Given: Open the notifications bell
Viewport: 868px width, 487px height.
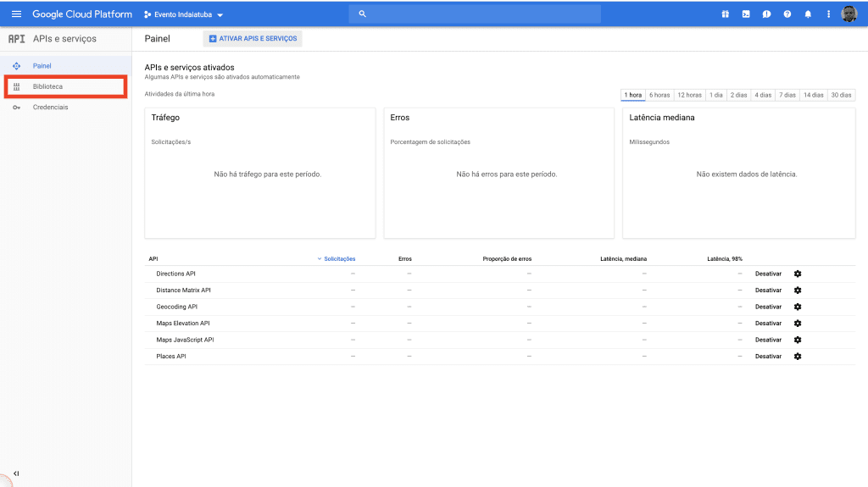Looking at the screenshot, I should click(x=808, y=14).
